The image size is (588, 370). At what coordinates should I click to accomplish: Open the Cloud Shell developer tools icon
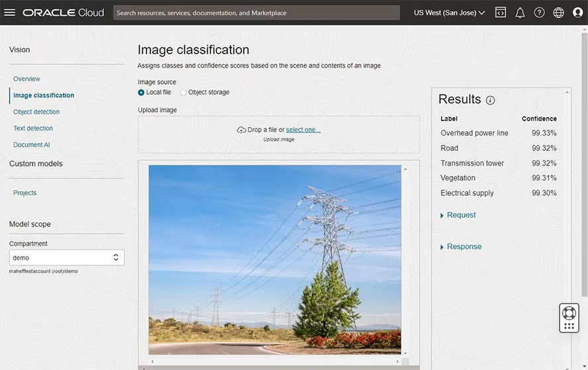(x=501, y=13)
